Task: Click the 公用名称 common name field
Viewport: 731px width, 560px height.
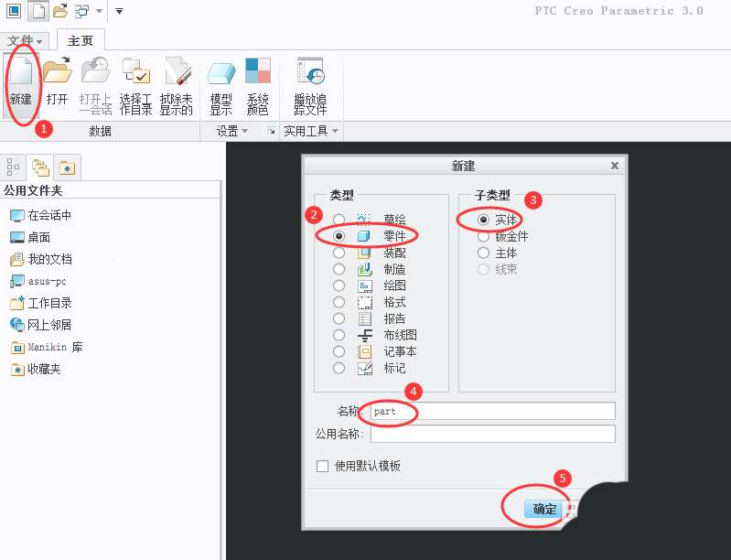Action: (x=493, y=434)
